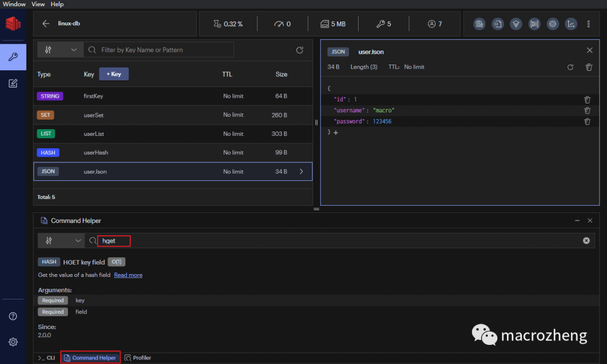Refresh the key list

300,50
